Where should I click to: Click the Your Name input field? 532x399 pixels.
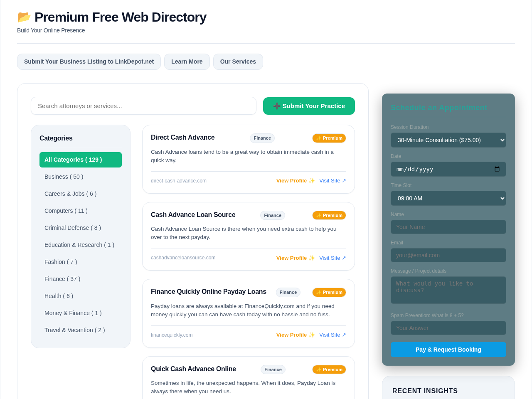(x=448, y=227)
